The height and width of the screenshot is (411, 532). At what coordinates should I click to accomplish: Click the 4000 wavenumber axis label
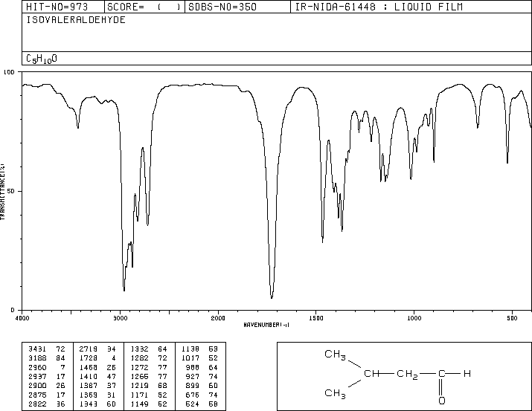click(x=22, y=318)
